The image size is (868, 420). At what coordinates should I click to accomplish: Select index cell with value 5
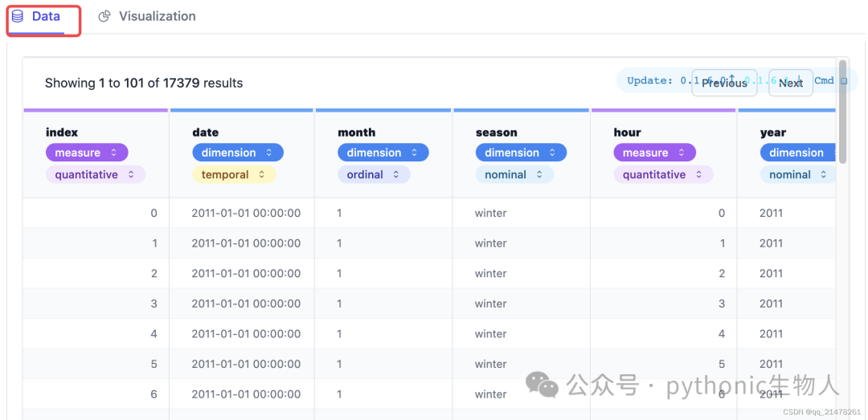[96, 364]
